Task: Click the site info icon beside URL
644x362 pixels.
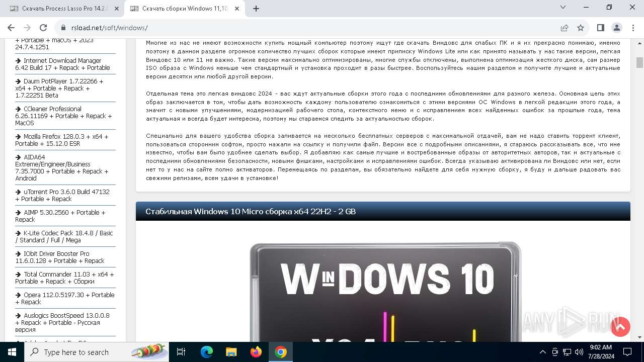Action: (63, 28)
